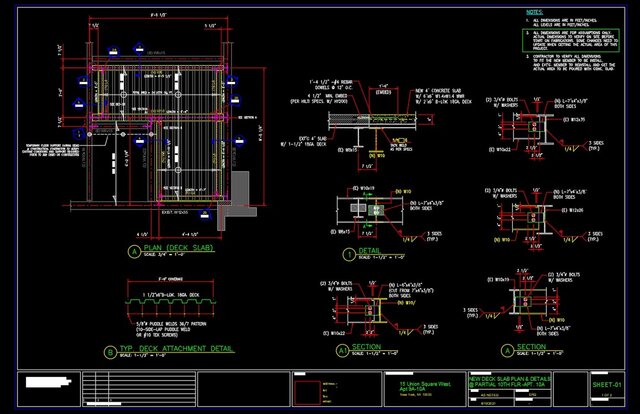Click the circled B detail marker

coord(110,352)
